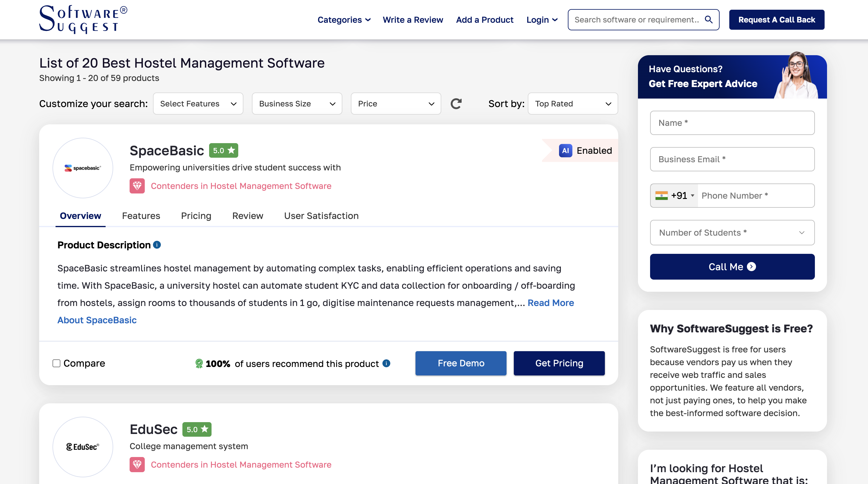Open the SpaceBasic product title

coord(167,150)
